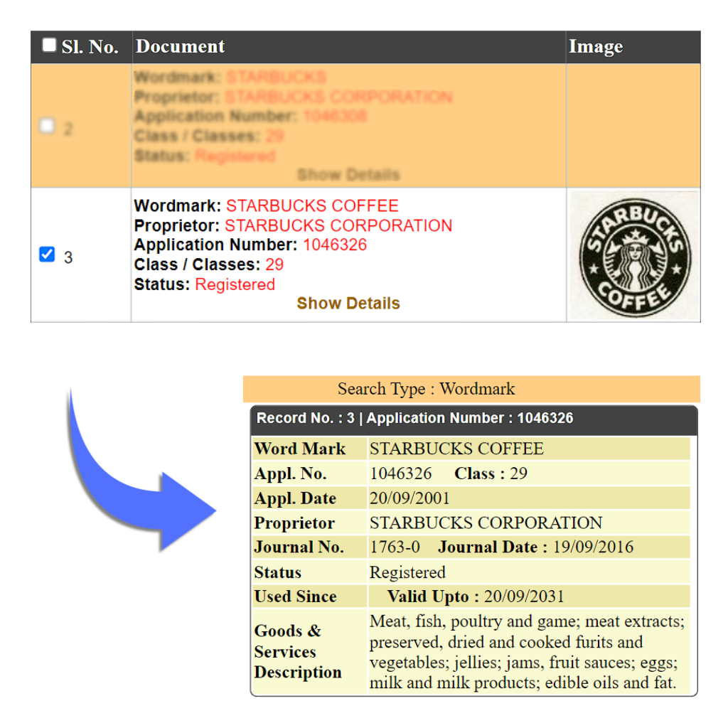Uncheck the row 3 checkbox
The width and height of the screenshot is (728, 728).
[x=47, y=255]
